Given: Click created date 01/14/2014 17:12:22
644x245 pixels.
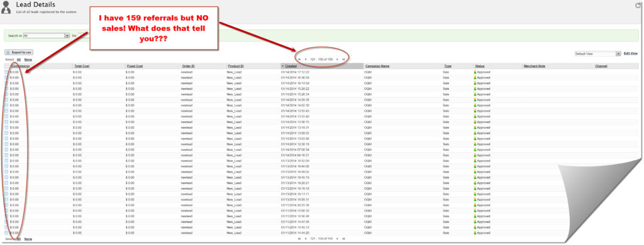Looking at the screenshot, I should [295, 72].
